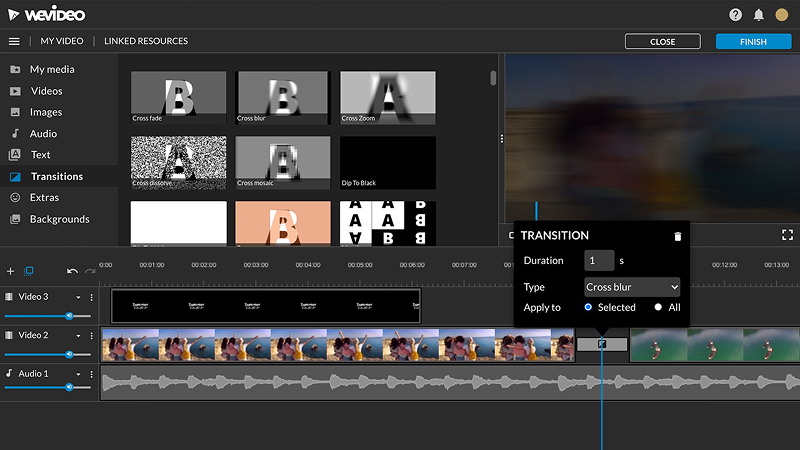This screenshot has height=450, width=800.
Task: Click the transition marker on the Video 2 track
Action: [602, 344]
